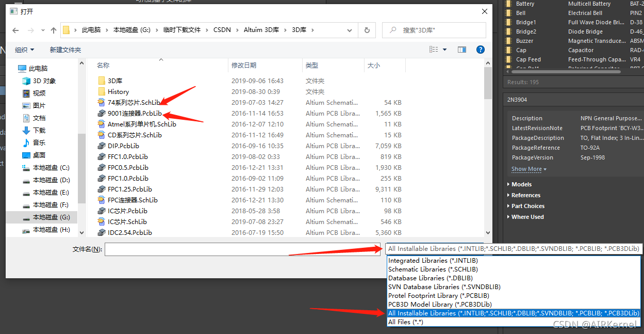Viewport: 644px width, 334px height.
Task: Select 74系列芯片.SchLib file
Action: click(x=134, y=103)
